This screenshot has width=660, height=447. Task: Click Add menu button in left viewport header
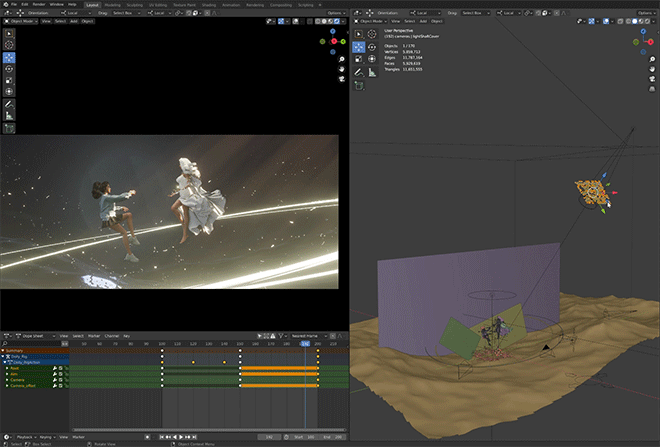74,21
